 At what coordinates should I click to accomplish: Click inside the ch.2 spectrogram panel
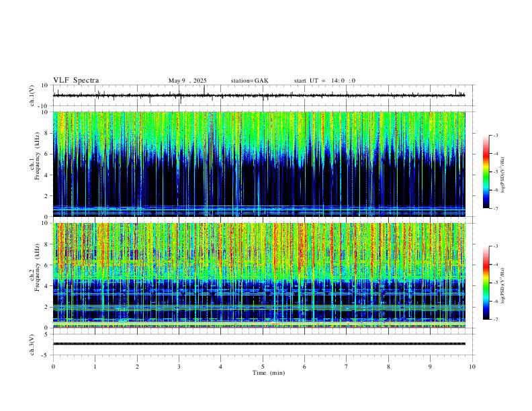click(x=259, y=275)
